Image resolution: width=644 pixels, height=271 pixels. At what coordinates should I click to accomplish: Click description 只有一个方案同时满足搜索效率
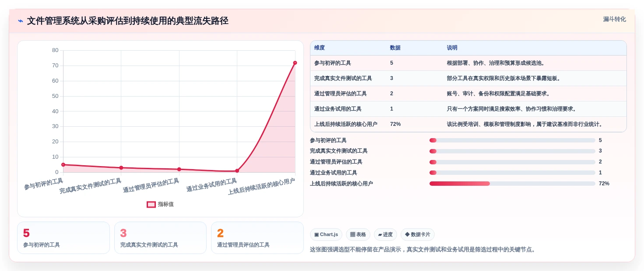[x=513, y=109]
